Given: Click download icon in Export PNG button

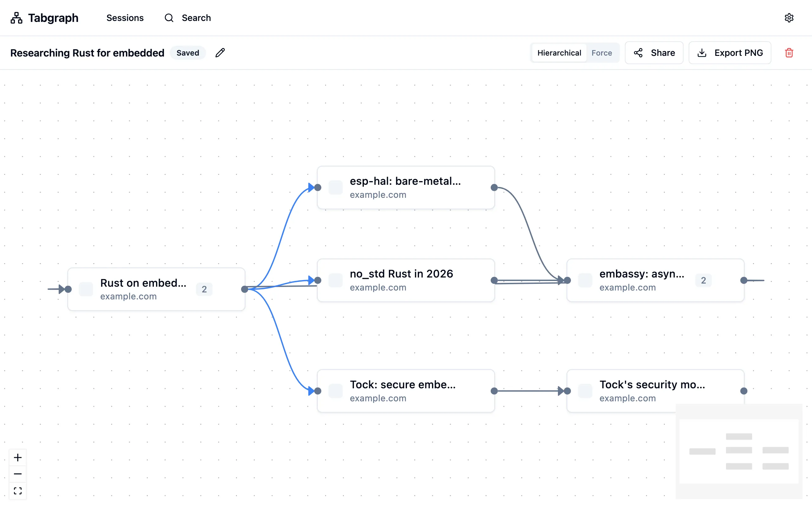Looking at the screenshot, I should coord(702,53).
